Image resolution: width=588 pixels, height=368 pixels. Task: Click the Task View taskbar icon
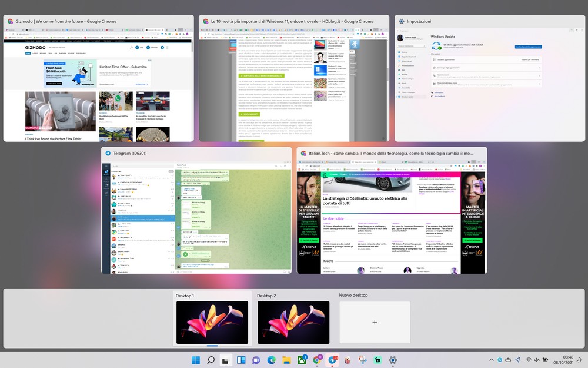point(226,360)
